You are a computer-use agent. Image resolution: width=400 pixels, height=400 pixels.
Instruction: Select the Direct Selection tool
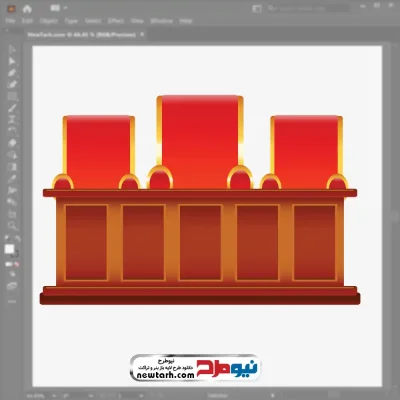tap(12, 61)
